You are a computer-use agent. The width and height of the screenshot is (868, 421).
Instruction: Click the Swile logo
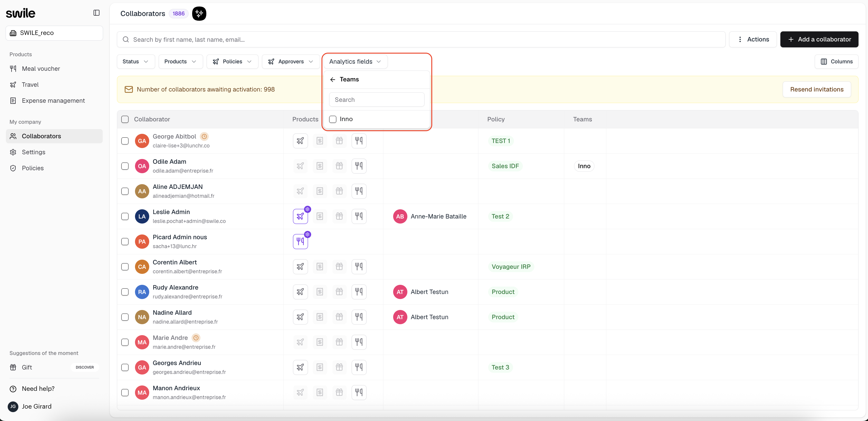pyautogui.click(x=20, y=13)
